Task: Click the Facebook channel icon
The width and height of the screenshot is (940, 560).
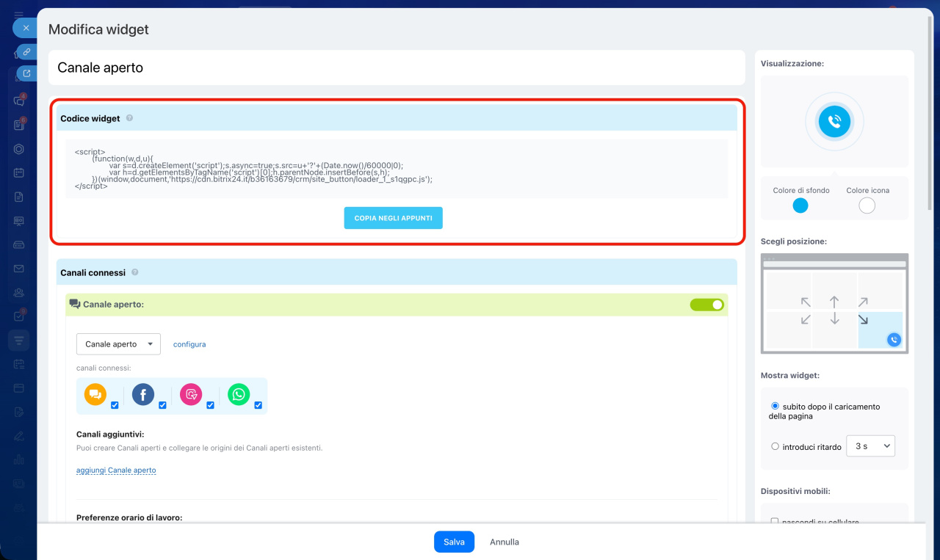Action: (x=143, y=395)
